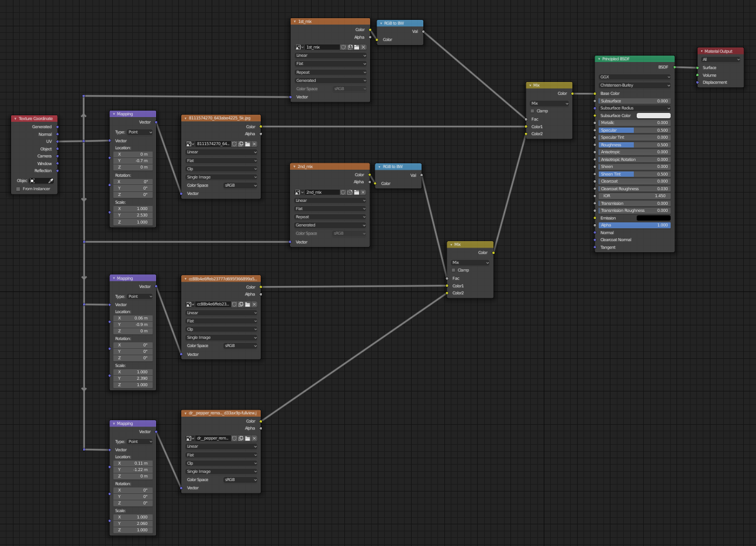Collapse the RGB to BW node beside 2nd_mix
Image resolution: width=756 pixels, height=546 pixels.
pos(379,167)
